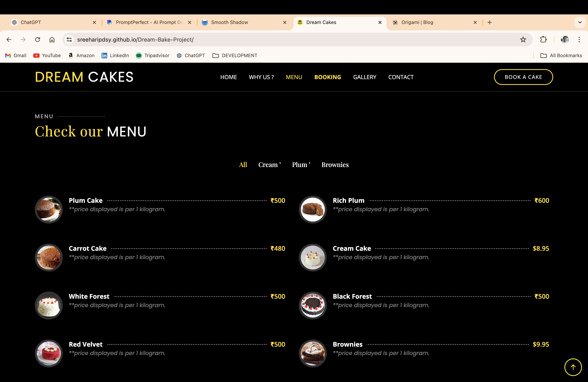
Task: Open the user profile avatar
Action: (x=565, y=40)
